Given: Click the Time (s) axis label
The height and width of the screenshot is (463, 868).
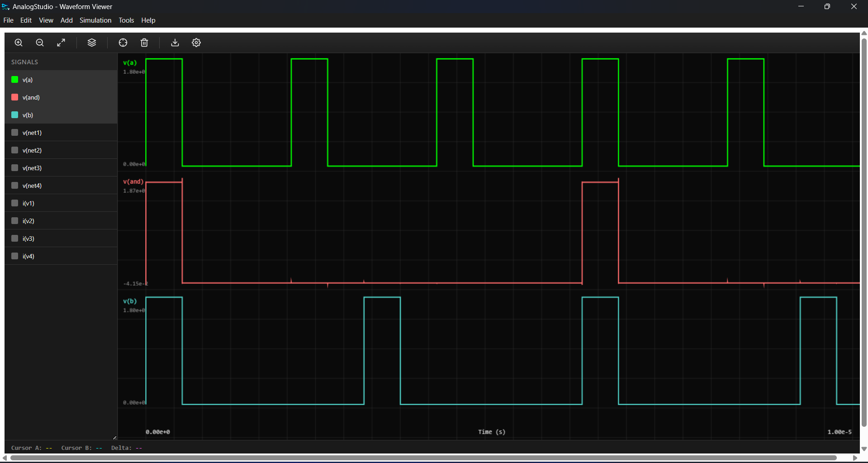Looking at the screenshot, I should click(492, 432).
